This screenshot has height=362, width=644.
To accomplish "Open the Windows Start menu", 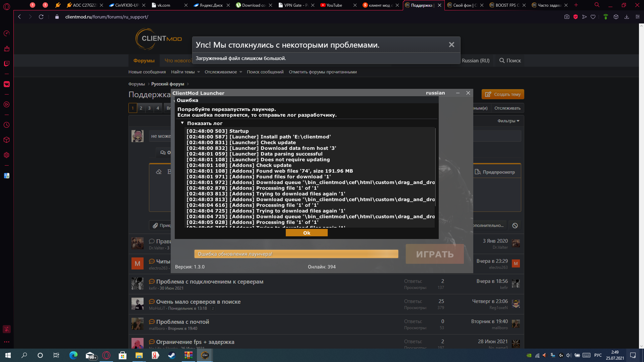I will pyautogui.click(x=8, y=355).
